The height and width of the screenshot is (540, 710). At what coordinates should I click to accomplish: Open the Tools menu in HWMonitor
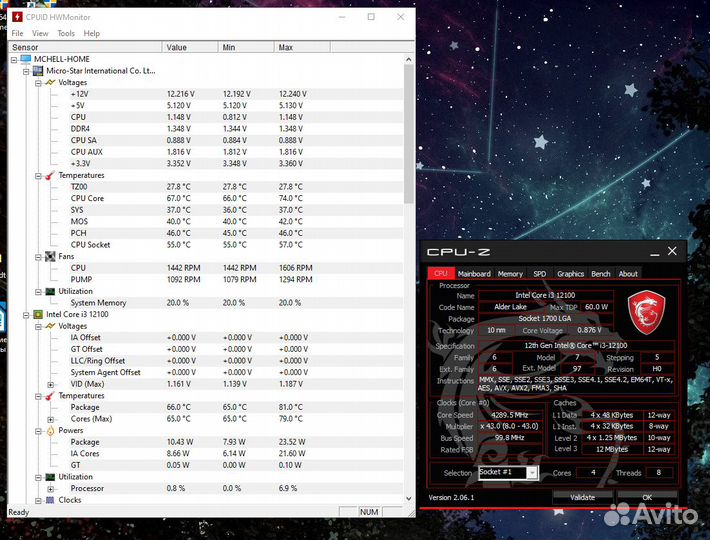coord(66,33)
